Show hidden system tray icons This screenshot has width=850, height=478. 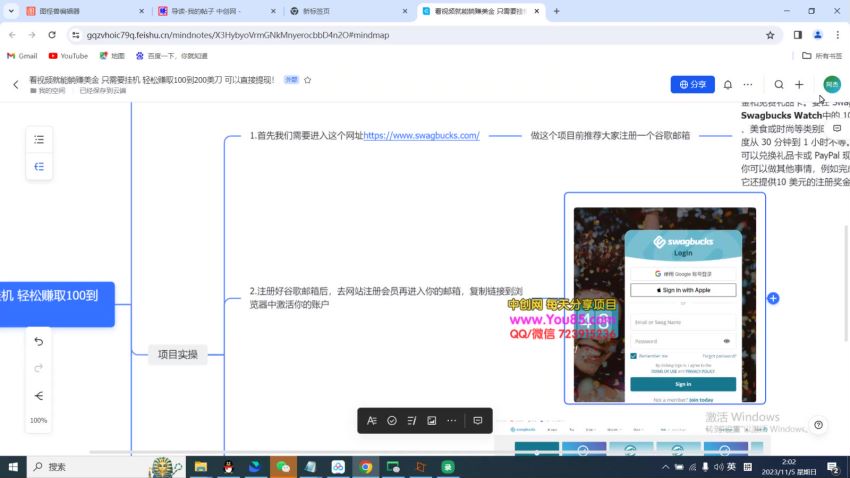pos(665,467)
